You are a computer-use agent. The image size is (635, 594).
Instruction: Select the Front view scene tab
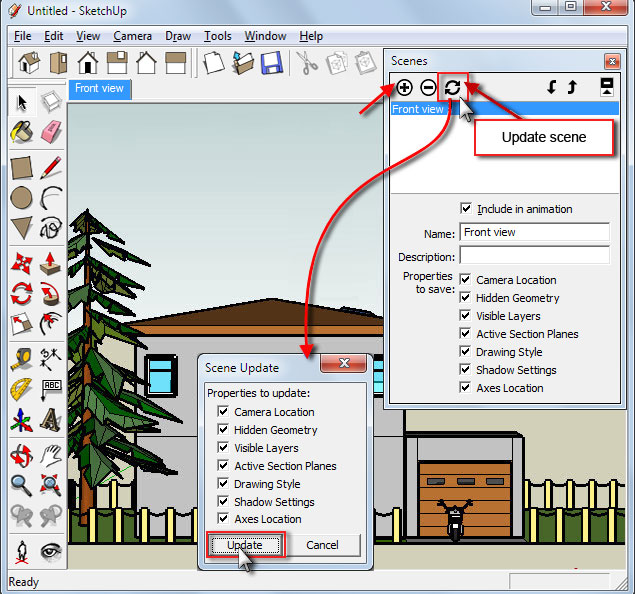pyautogui.click(x=100, y=89)
